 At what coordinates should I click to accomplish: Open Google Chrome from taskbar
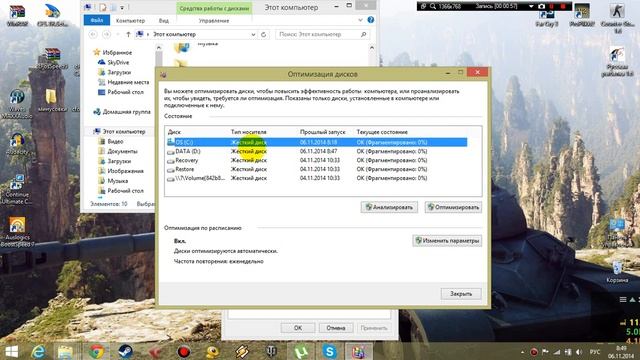pyautogui.click(x=97, y=351)
